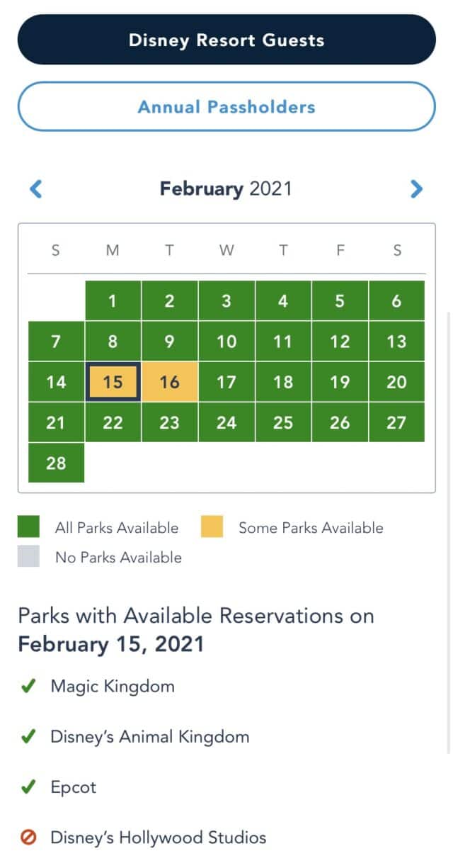Screen dimensions: 453x868
Task: Click the unavailable icon by Disney's Hollywood Studios
Action: tap(28, 838)
